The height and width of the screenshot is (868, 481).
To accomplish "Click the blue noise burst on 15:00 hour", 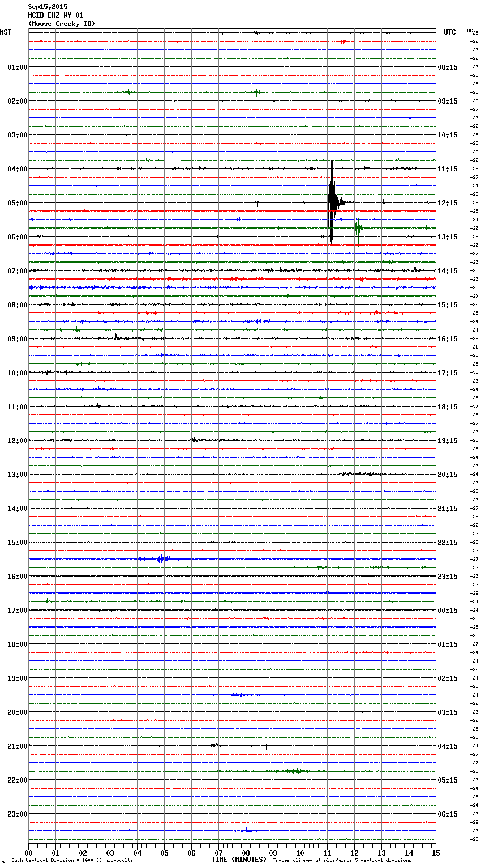I will tap(161, 559).
